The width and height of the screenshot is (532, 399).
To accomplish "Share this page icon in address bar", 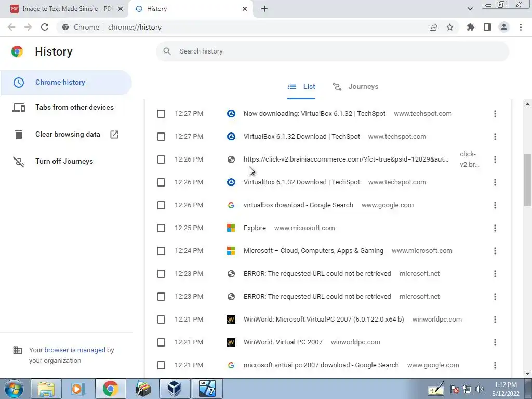I will click(433, 27).
